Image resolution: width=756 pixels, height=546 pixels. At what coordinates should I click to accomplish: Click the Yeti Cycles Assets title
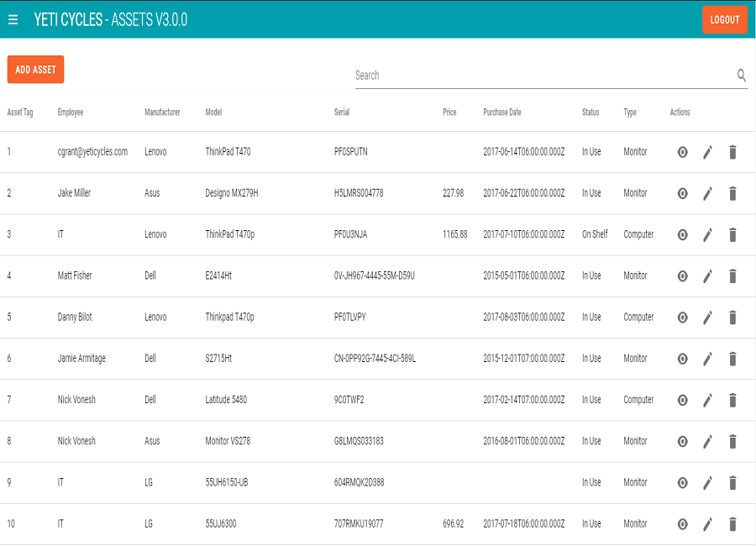(x=110, y=20)
